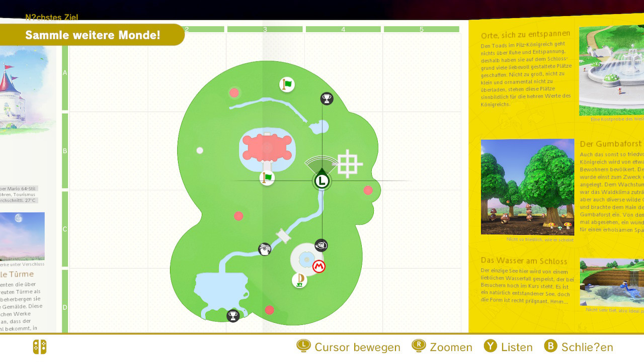Click heading Das Wasser am Schloss
The width and height of the screenshot is (644, 362).
[x=524, y=260]
